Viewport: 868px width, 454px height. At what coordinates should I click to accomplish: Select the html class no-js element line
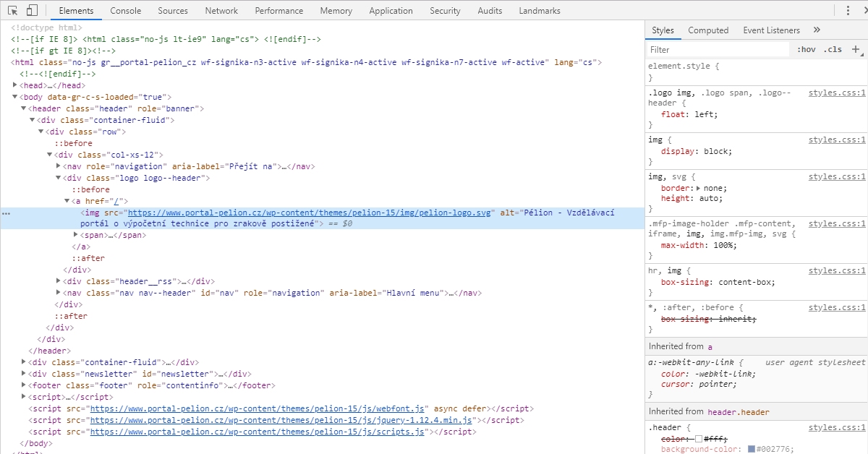306,62
